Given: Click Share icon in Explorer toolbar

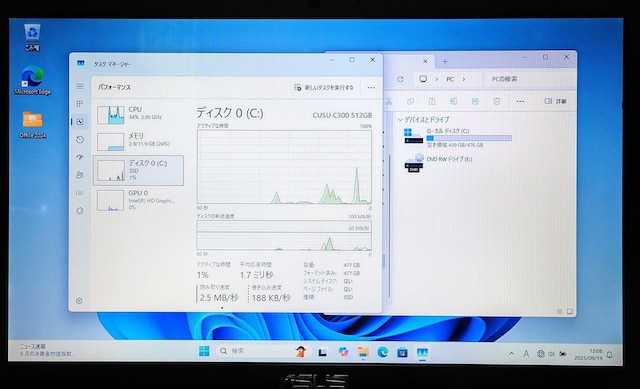Looking at the screenshot, I should click(475, 101).
